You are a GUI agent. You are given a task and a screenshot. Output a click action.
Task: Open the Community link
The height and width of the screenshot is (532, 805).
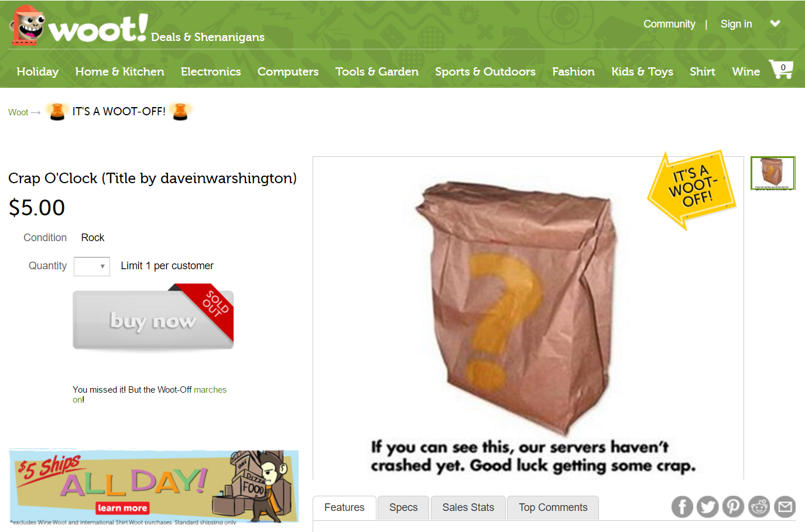pyautogui.click(x=669, y=24)
